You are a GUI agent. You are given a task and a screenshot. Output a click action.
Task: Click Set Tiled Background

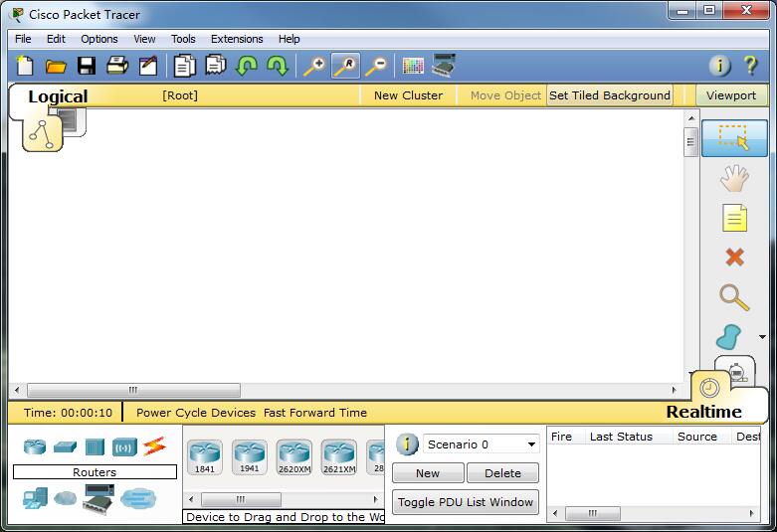(x=609, y=95)
